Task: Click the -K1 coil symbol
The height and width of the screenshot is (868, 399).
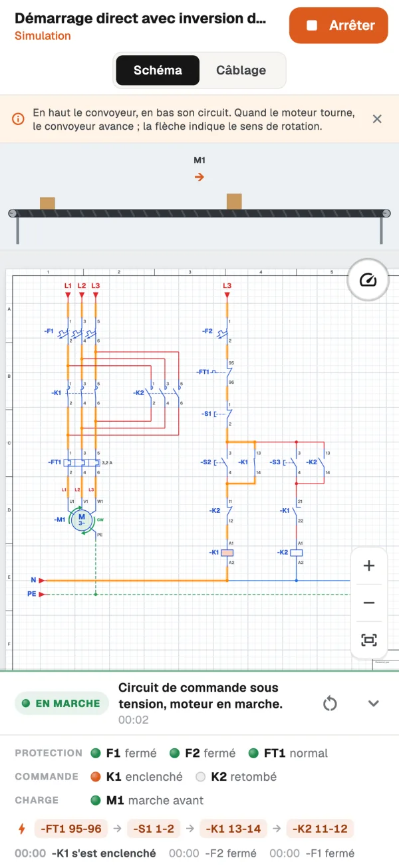Action: (227, 553)
